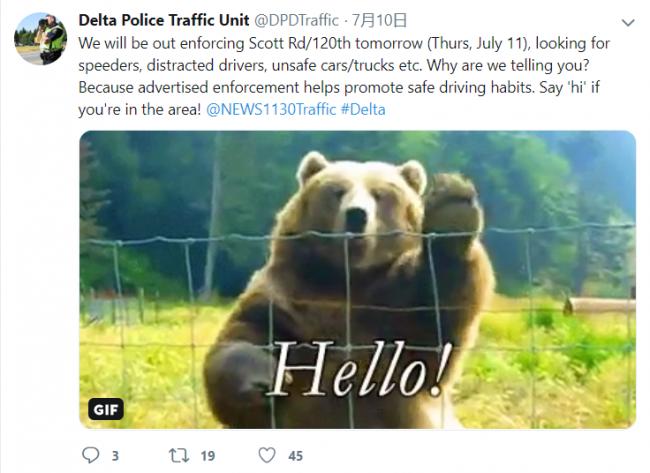Open Delta Police Traffic Unit profile picture

click(41, 39)
